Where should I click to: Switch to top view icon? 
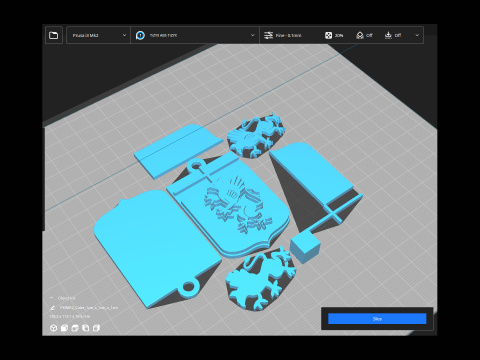tap(75, 328)
